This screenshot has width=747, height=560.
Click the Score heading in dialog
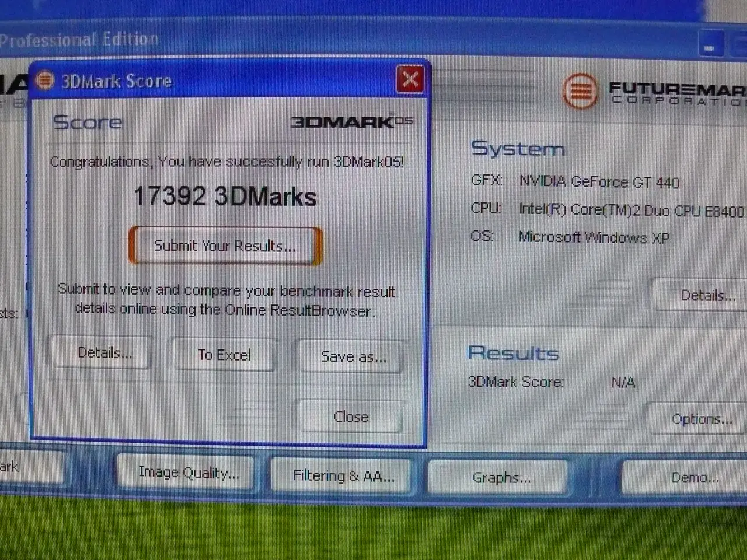click(x=88, y=122)
